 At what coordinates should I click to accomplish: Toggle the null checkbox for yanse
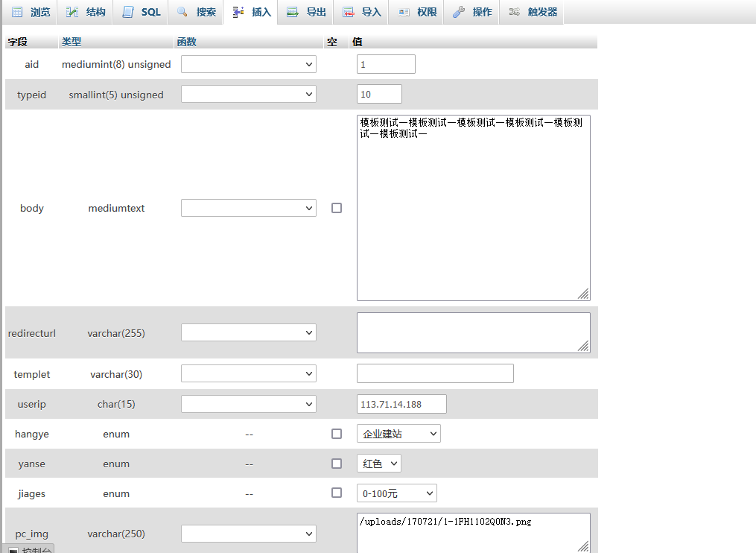click(x=337, y=464)
